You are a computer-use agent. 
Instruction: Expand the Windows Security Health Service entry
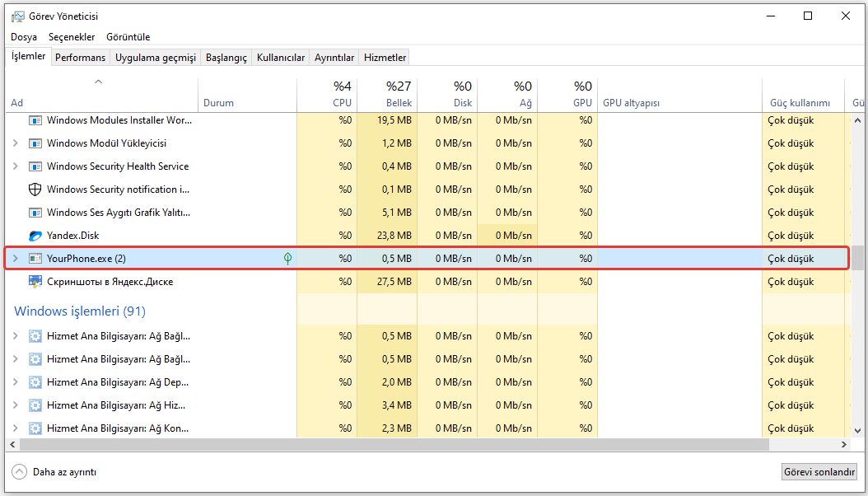16,166
